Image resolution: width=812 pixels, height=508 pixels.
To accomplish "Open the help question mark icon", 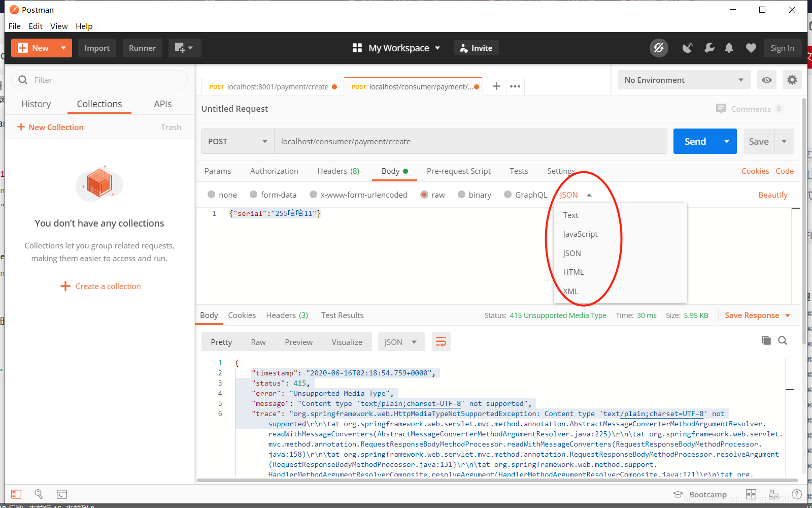I will (x=797, y=494).
